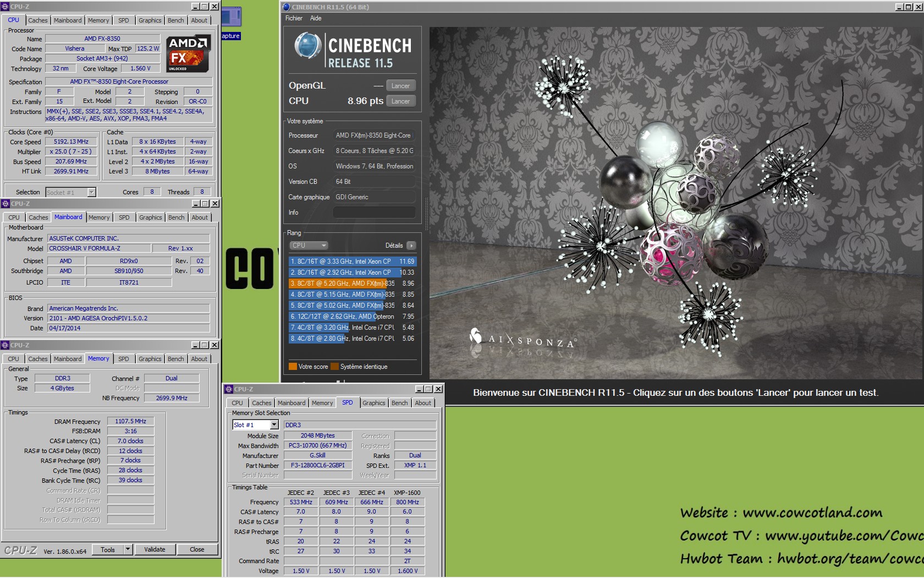
Task: Click the OS field 'Windows 7, 64 Bit, Profession'
Action: [x=374, y=166]
